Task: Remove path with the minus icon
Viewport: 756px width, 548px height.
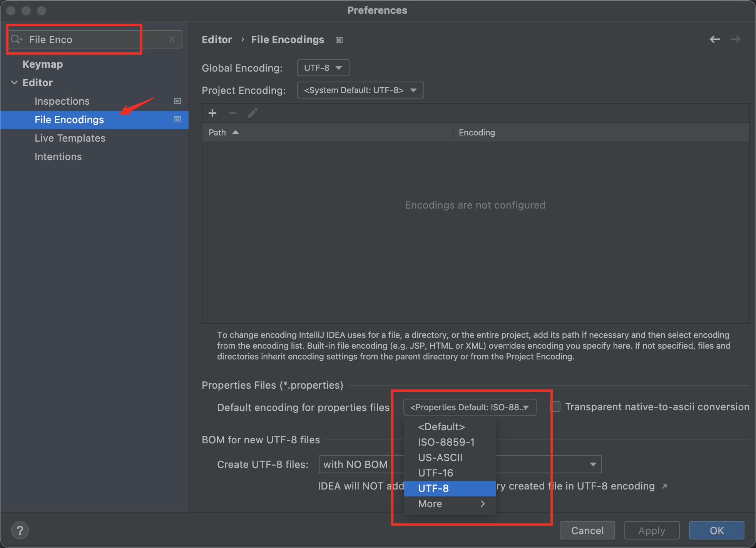Action: pos(232,113)
